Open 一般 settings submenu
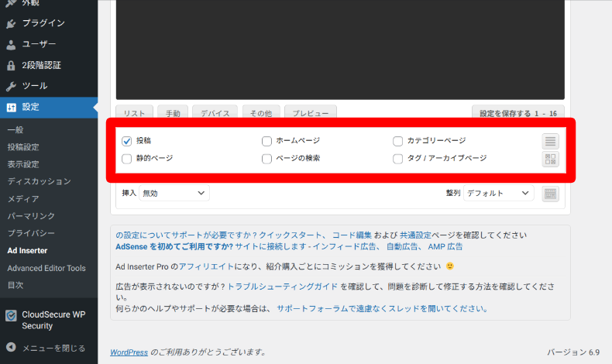The width and height of the screenshot is (612, 364). [x=15, y=130]
